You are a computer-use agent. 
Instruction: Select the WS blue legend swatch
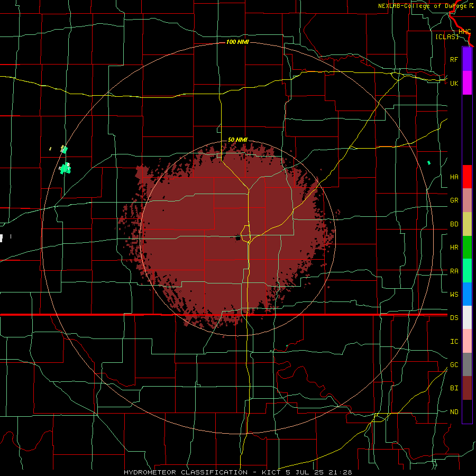pos(467,294)
